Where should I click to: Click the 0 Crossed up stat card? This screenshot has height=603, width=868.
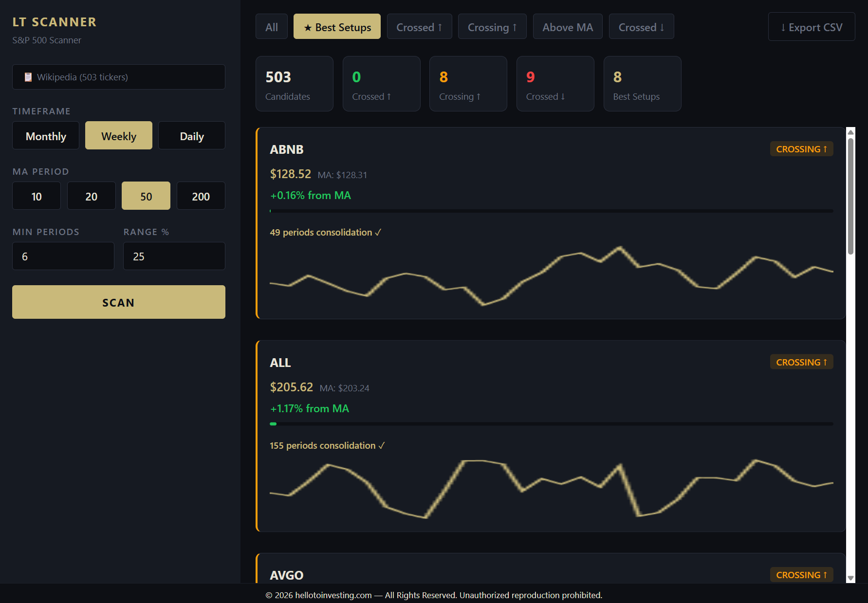(x=382, y=84)
